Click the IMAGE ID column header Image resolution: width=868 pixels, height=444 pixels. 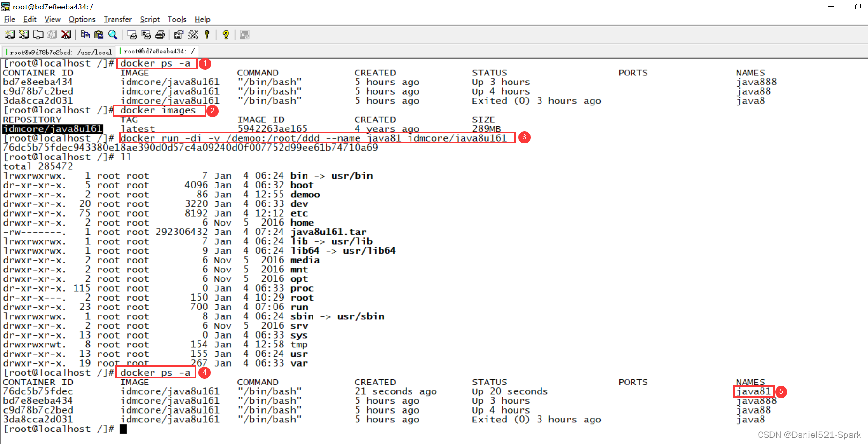[261, 120]
